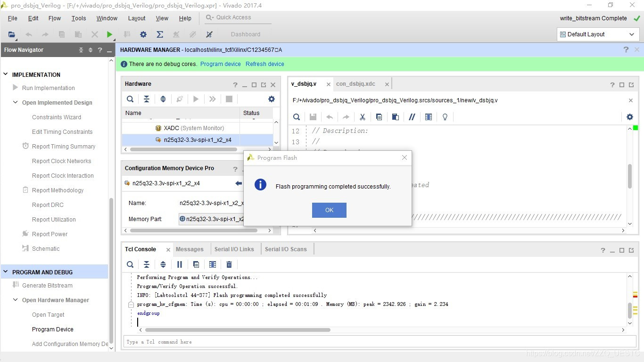Click the Refresh device link
The image size is (644, 362).
tap(264, 64)
